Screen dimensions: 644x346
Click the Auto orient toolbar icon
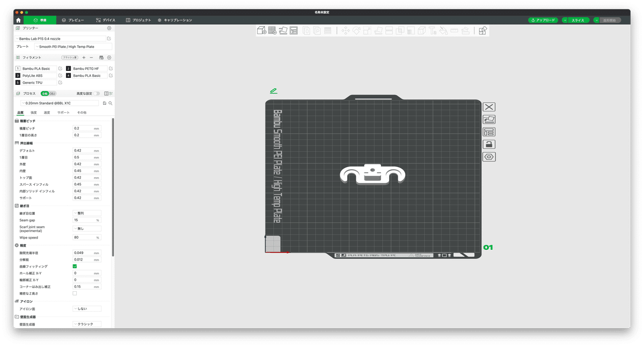[283, 31]
